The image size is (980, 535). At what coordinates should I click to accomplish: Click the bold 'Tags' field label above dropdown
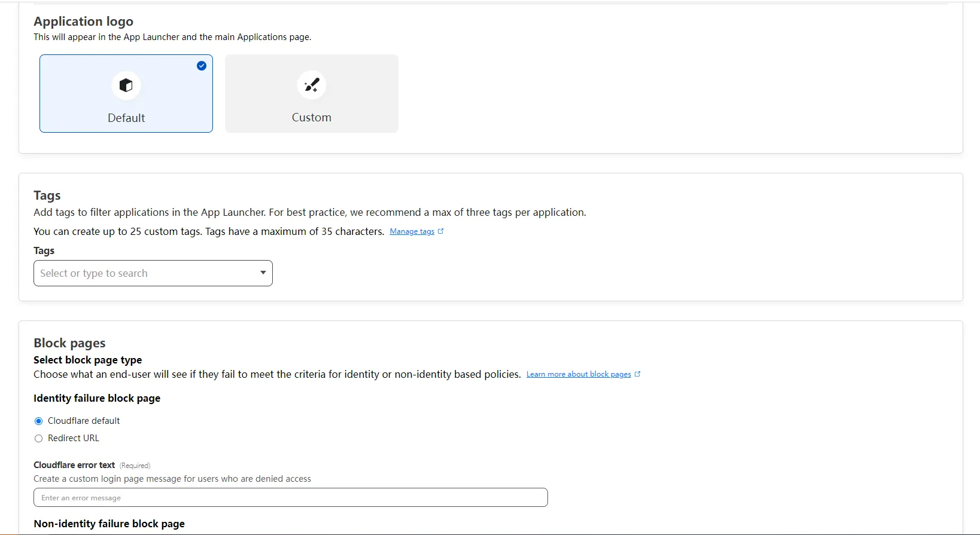(44, 250)
